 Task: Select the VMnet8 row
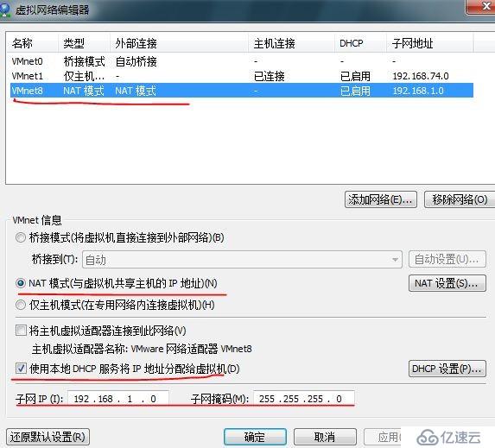(x=242, y=91)
